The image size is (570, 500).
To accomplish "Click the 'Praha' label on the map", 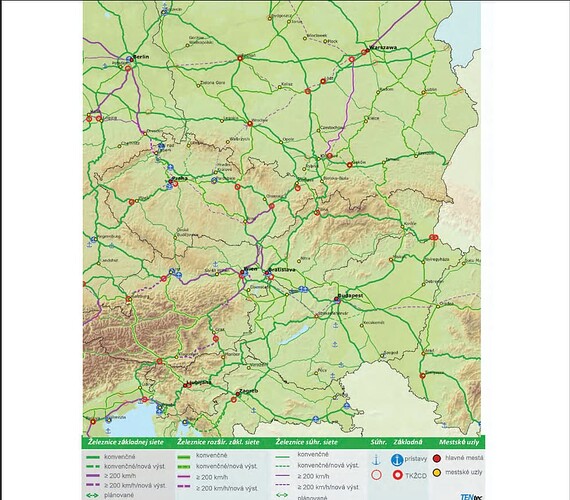I will (x=180, y=178).
